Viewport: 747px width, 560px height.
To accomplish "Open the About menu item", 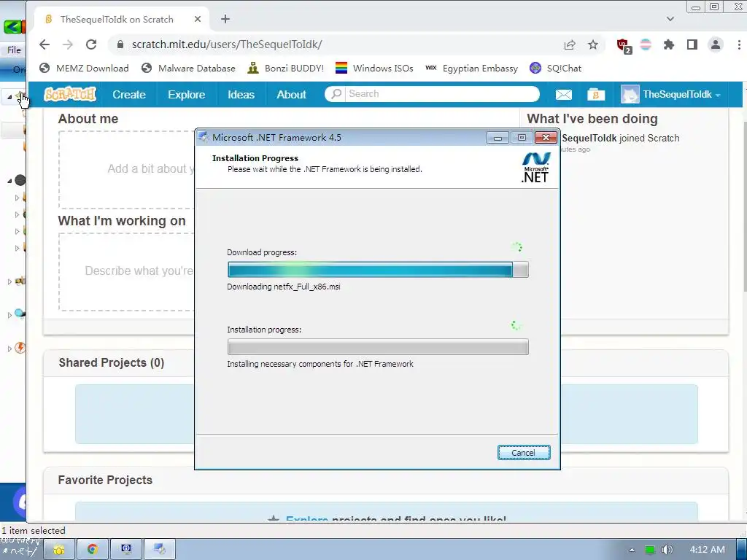I will point(292,94).
